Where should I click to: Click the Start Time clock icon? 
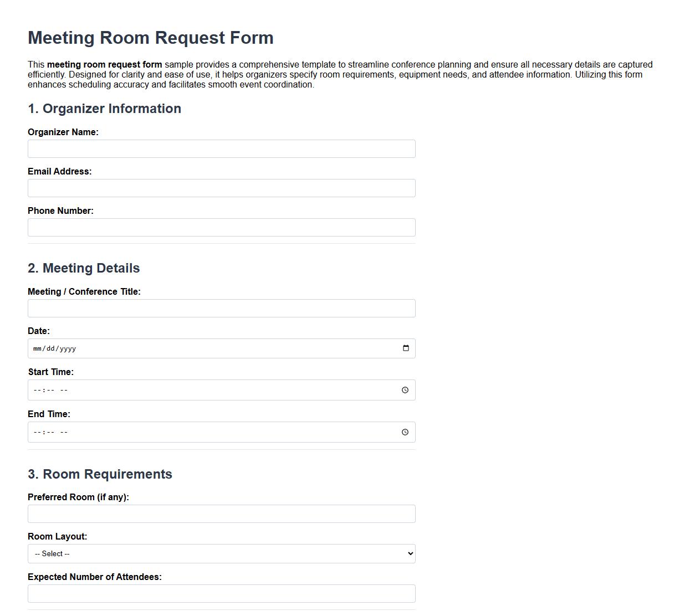coord(404,390)
